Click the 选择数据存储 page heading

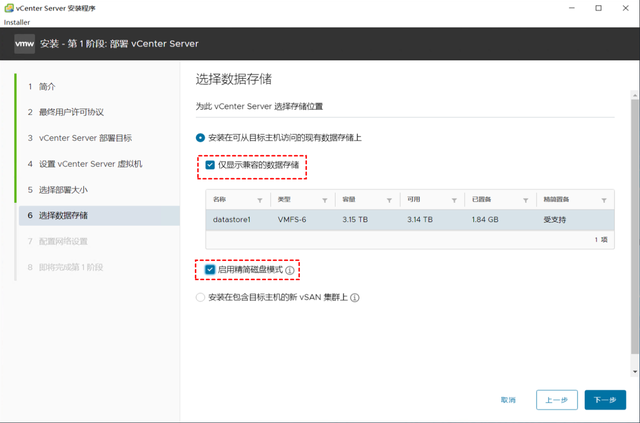234,79
